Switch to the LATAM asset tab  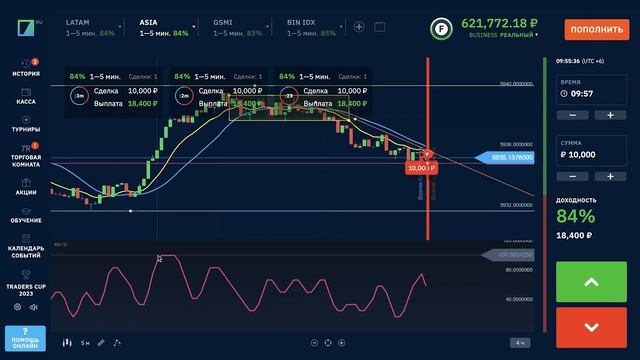pyautogui.click(x=90, y=27)
